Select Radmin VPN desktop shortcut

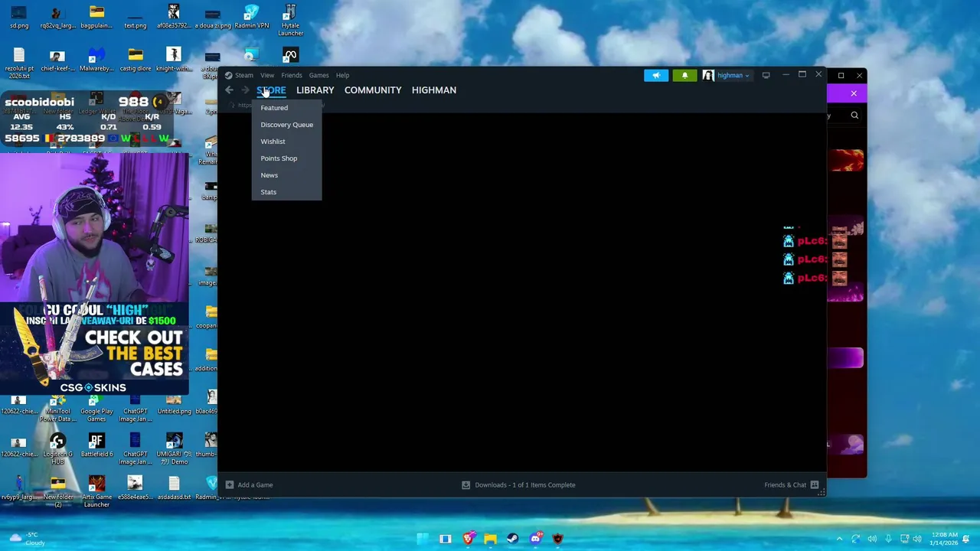252,17
